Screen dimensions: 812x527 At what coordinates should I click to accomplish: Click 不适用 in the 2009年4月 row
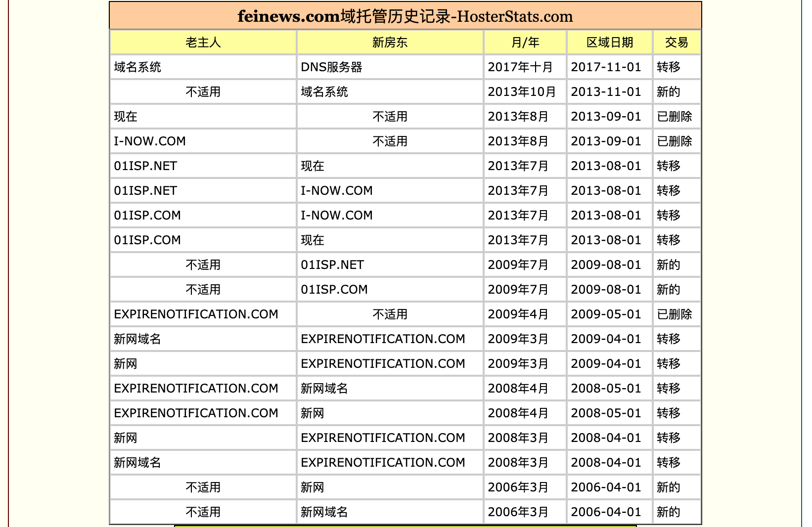(390, 314)
